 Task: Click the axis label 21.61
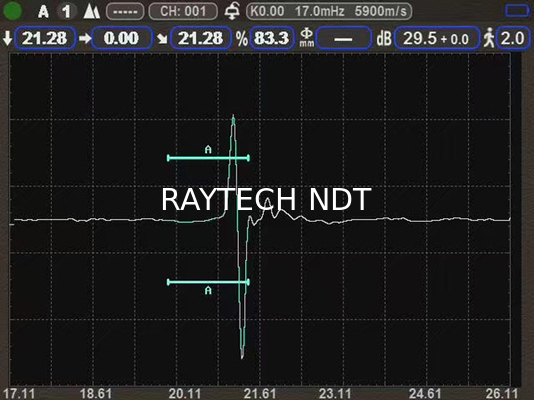click(260, 394)
